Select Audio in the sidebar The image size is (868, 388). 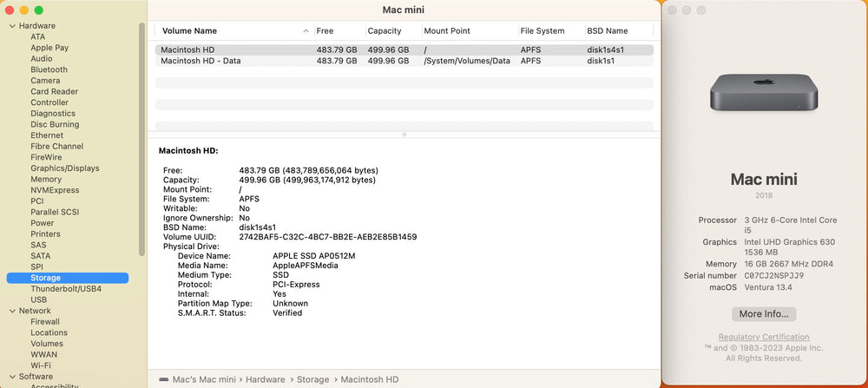point(42,59)
